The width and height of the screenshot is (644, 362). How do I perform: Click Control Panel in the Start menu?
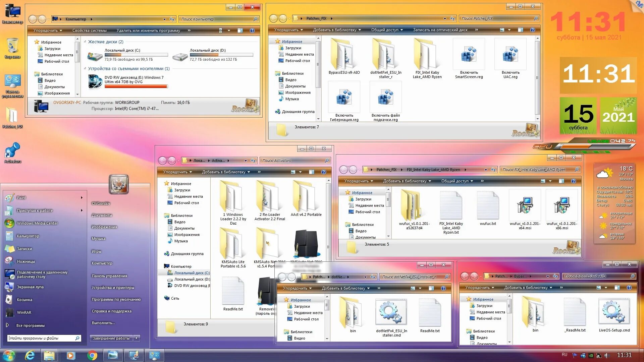tap(109, 276)
